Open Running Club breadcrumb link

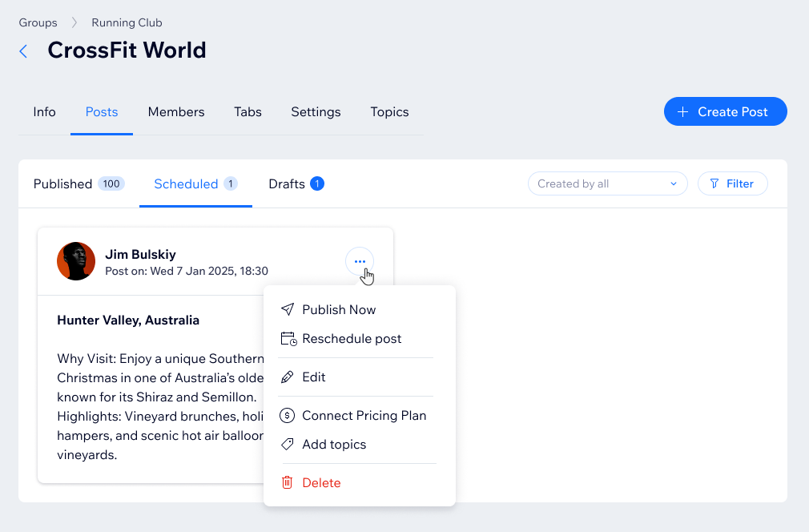pos(127,22)
